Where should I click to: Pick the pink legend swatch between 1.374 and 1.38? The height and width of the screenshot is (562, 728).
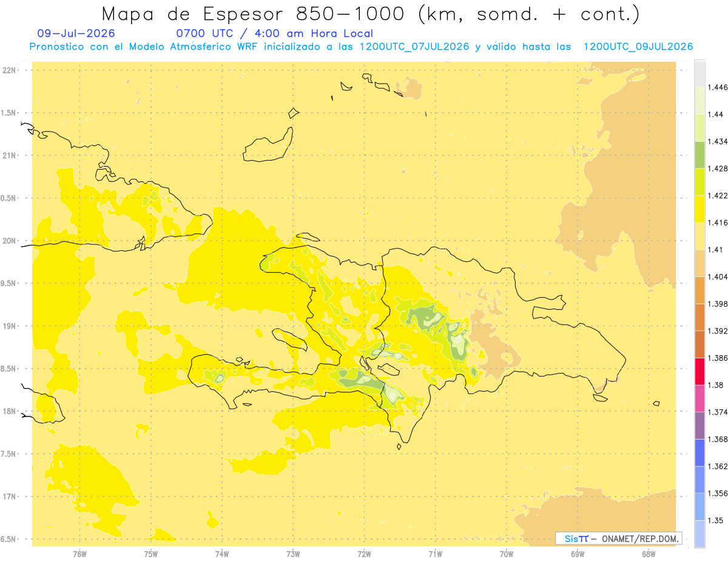click(699, 398)
